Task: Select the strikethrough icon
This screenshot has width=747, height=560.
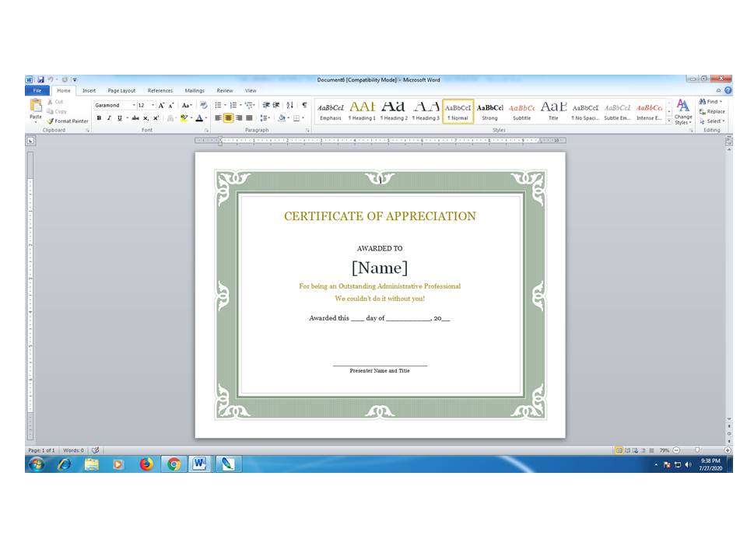Action: point(135,117)
